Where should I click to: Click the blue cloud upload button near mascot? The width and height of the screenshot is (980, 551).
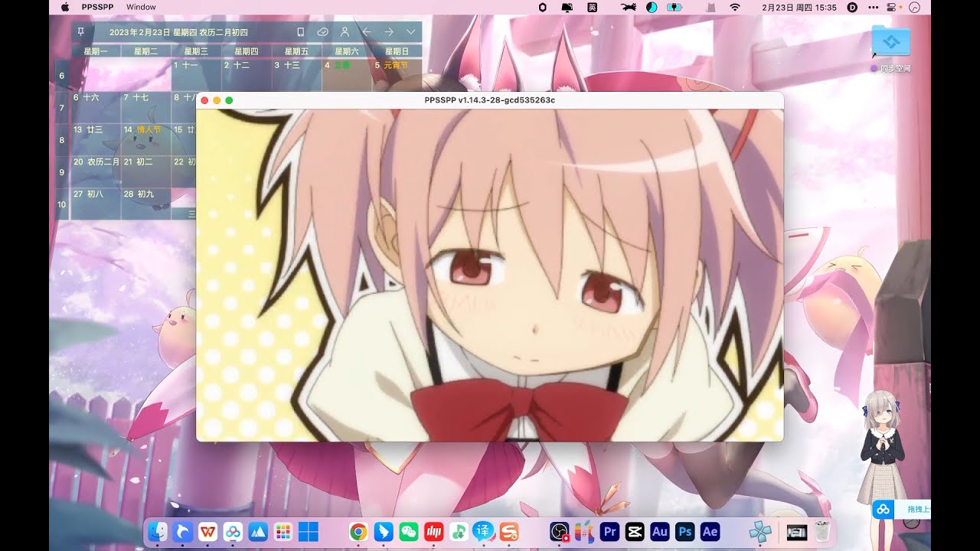883,510
